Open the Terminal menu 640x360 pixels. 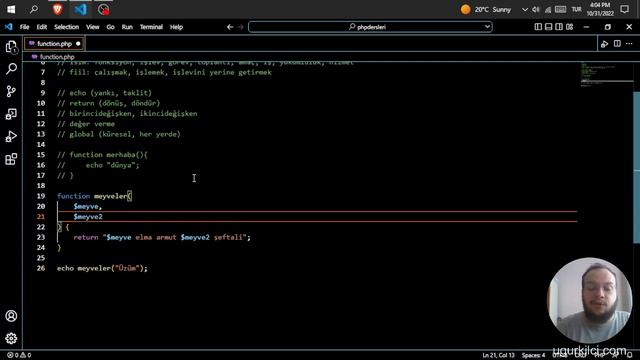(151, 27)
